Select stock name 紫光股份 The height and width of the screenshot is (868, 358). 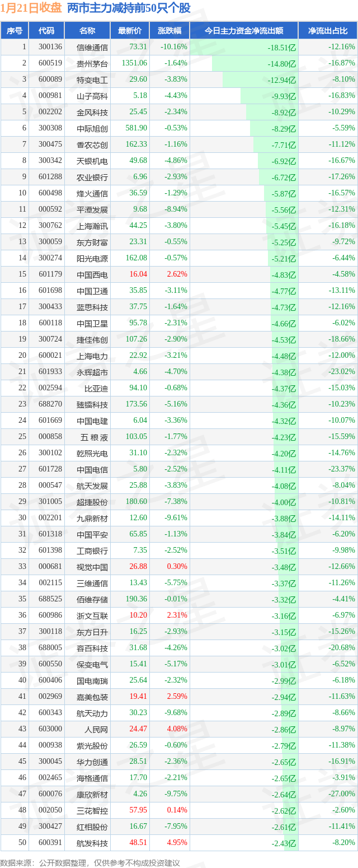coord(92,745)
